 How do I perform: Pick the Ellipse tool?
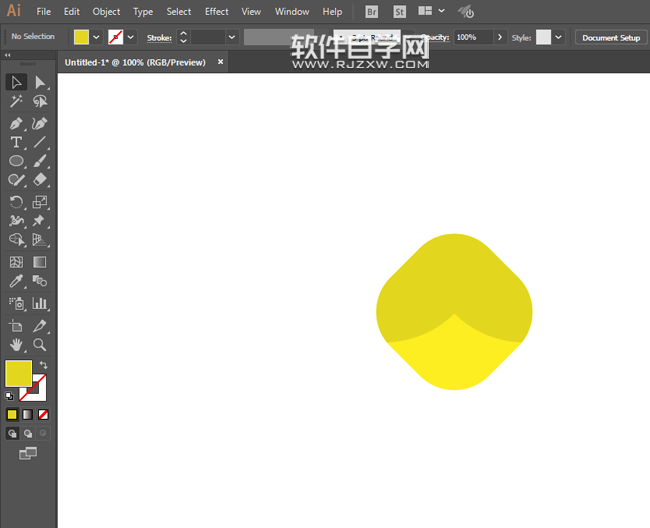point(16,161)
